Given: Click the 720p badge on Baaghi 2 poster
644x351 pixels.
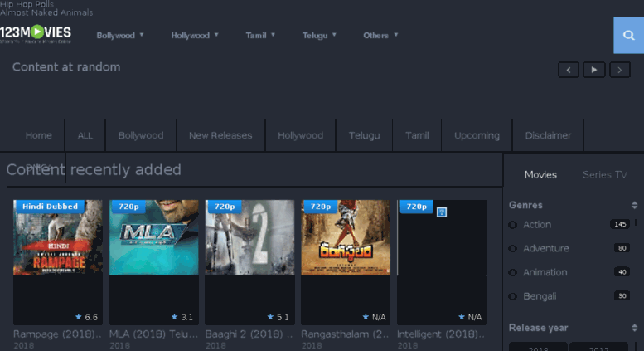Looking at the screenshot, I should coord(224,207).
